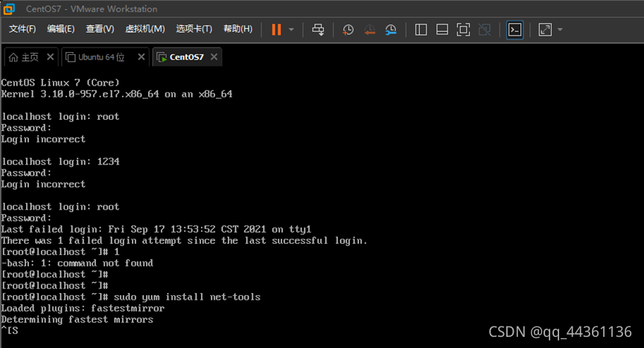Screen dimensions: 644x348
Task: Click the 'Determining fastest mirrors' output line
Action: pyautogui.click(x=77, y=319)
